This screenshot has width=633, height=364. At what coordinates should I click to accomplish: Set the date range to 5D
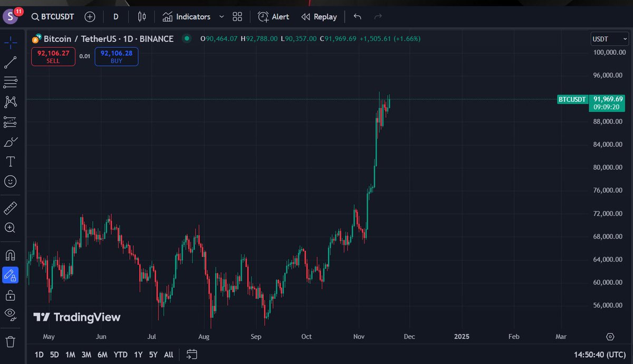click(x=54, y=355)
